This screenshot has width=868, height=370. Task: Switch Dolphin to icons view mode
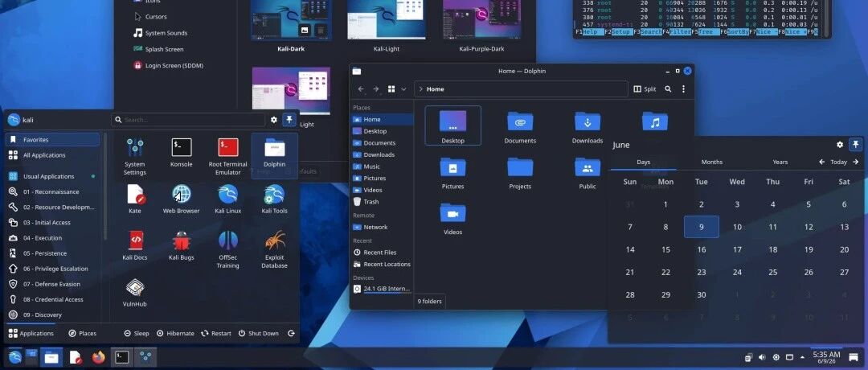click(x=391, y=89)
